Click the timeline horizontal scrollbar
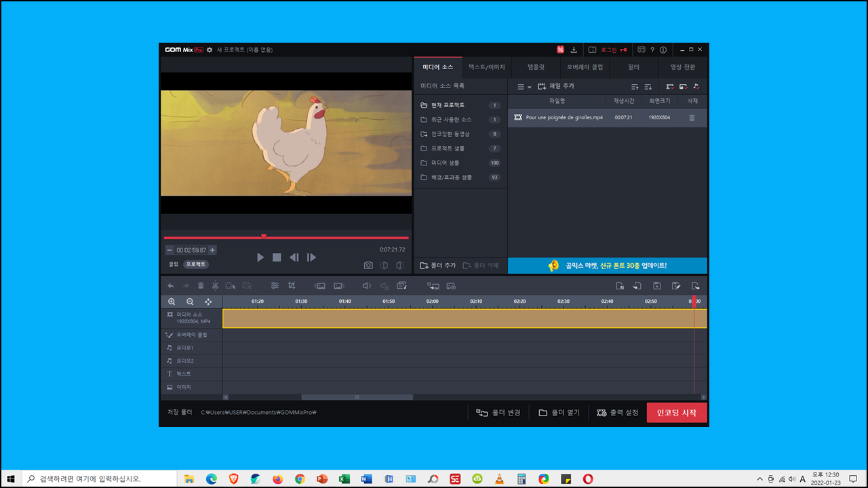868x488 pixels. point(357,397)
